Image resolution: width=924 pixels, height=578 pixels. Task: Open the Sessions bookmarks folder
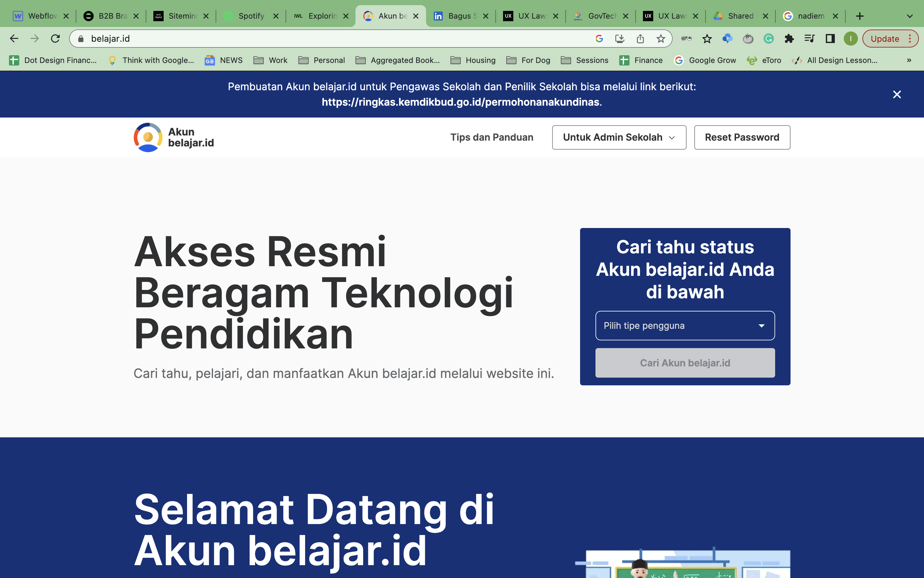(x=585, y=60)
